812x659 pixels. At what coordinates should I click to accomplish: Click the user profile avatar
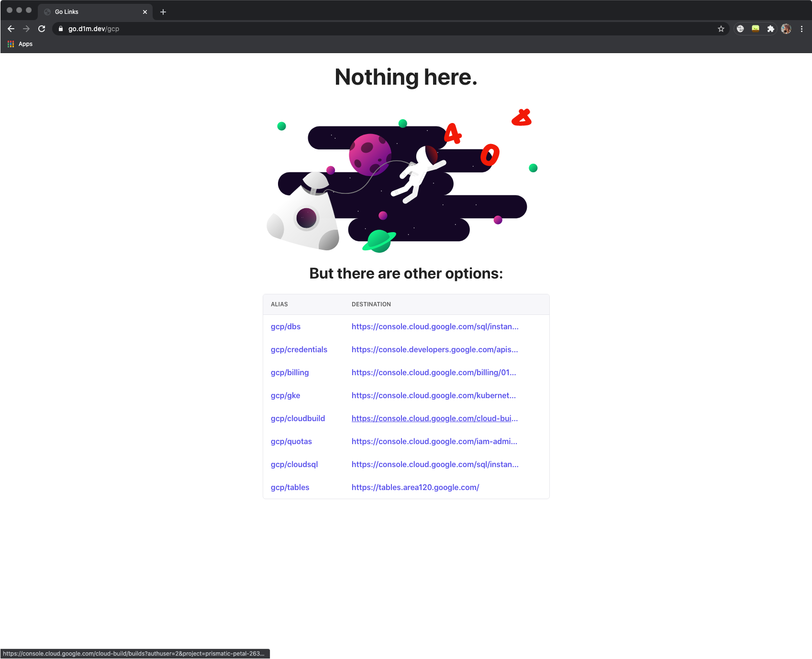click(786, 29)
